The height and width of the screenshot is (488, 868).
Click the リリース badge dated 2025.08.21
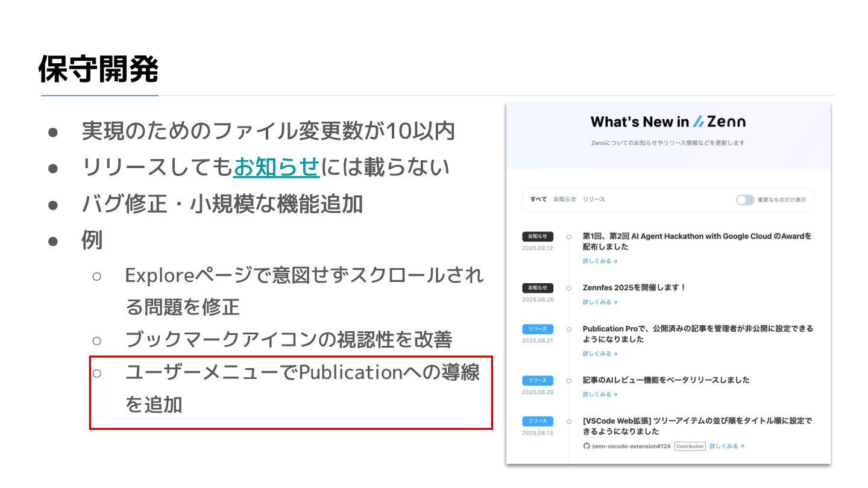pos(538,329)
